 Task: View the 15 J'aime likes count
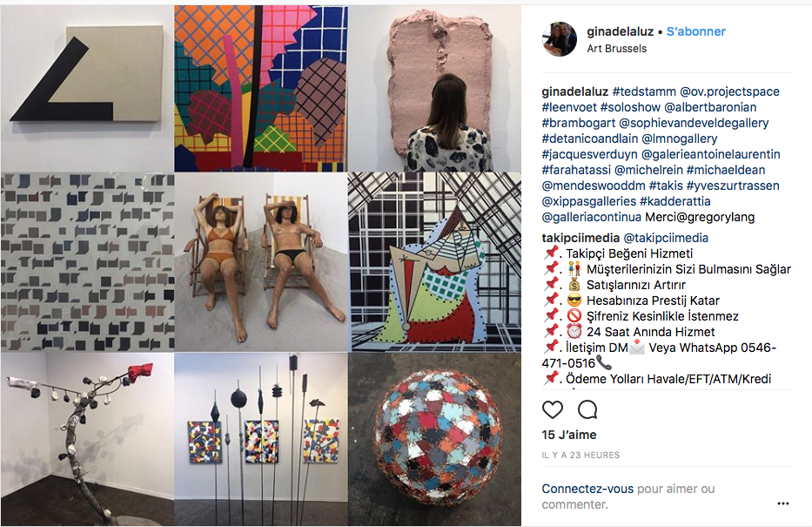tap(569, 435)
